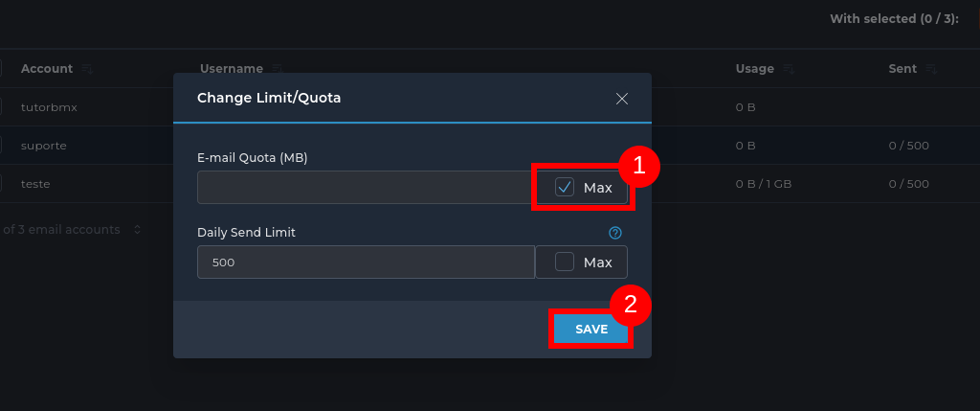This screenshot has height=411, width=980.
Task: Open help icon for Daily Send Limit
Action: click(615, 233)
